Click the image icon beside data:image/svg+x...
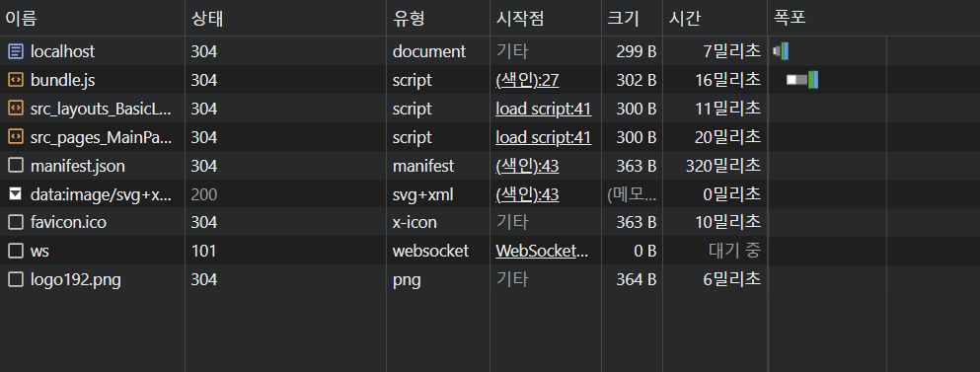Image resolution: width=980 pixels, height=372 pixels. tap(16, 194)
